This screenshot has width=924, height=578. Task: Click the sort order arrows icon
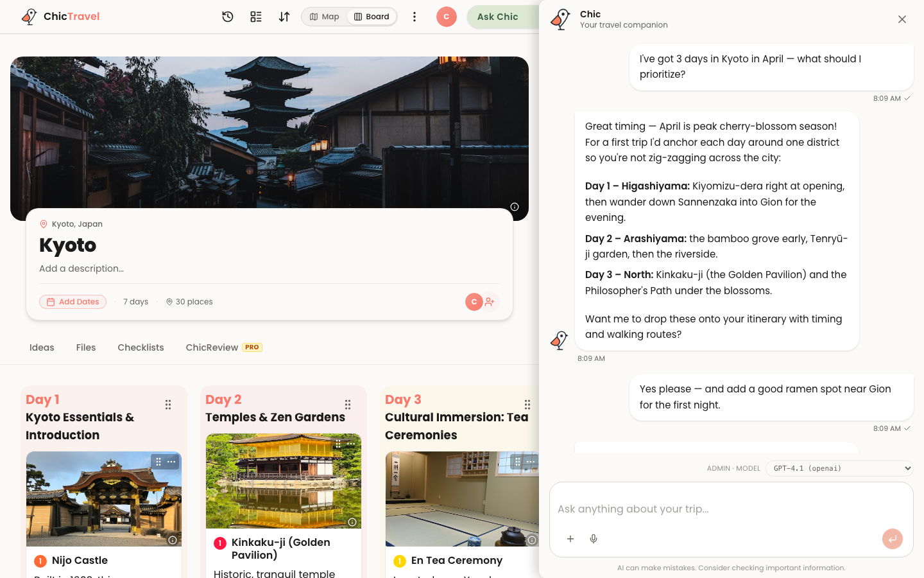coord(284,17)
